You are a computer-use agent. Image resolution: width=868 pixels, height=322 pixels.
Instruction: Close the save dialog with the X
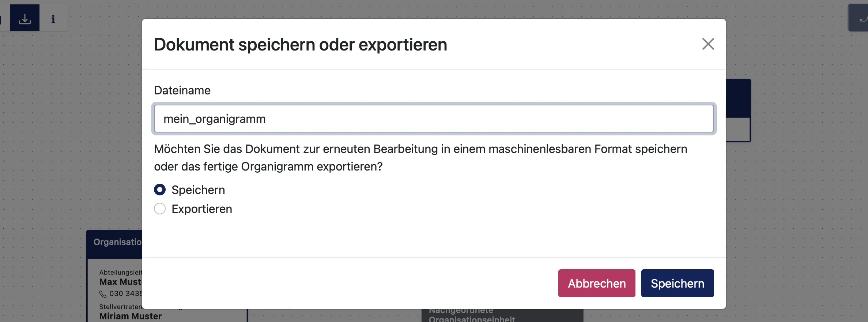tap(708, 44)
